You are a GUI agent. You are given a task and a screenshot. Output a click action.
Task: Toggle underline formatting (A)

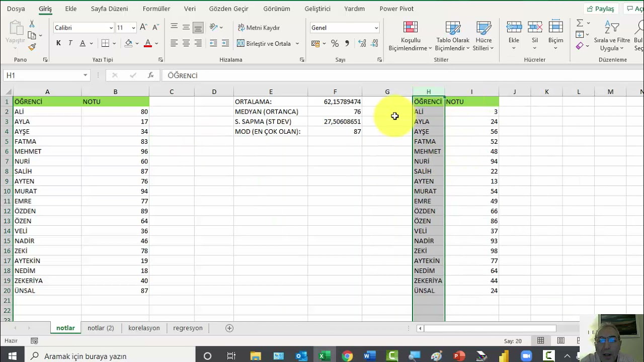click(x=83, y=43)
